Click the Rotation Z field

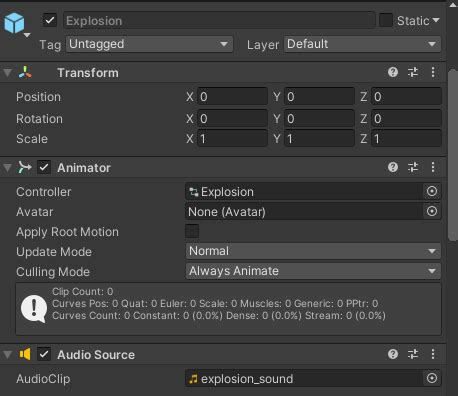pyautogui.click(x=406, y=119)
